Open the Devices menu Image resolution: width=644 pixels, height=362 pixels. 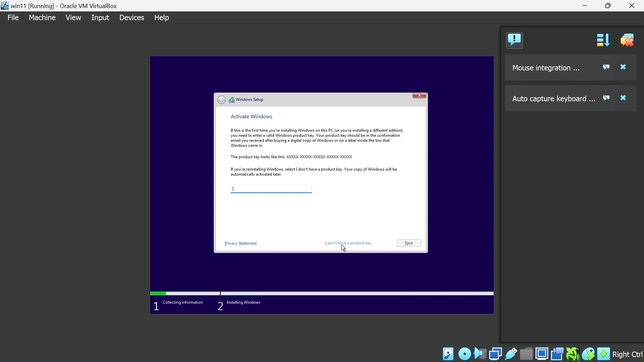[x=131, y=17]
